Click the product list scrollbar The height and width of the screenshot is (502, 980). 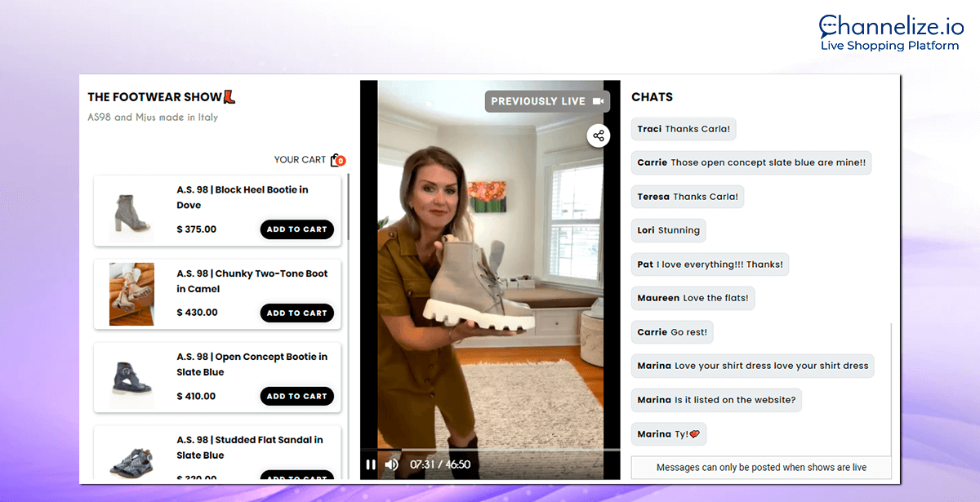349,207
